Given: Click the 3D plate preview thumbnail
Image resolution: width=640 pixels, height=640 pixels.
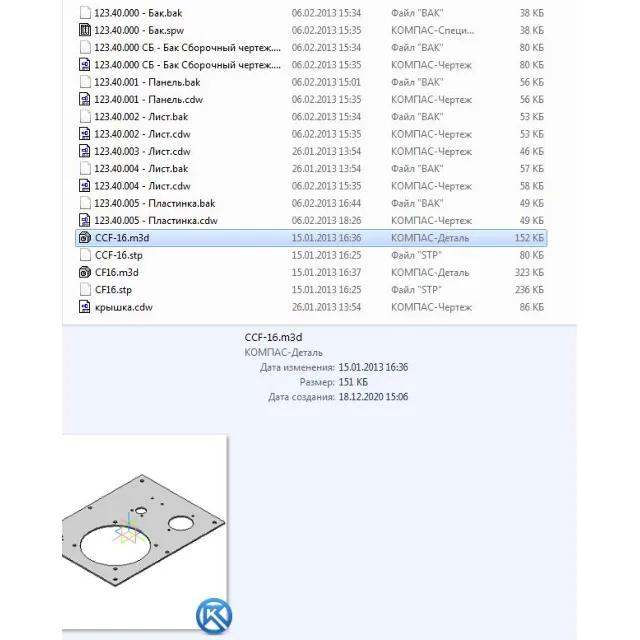Looking at the screenshot, I should tap(144, 532).
